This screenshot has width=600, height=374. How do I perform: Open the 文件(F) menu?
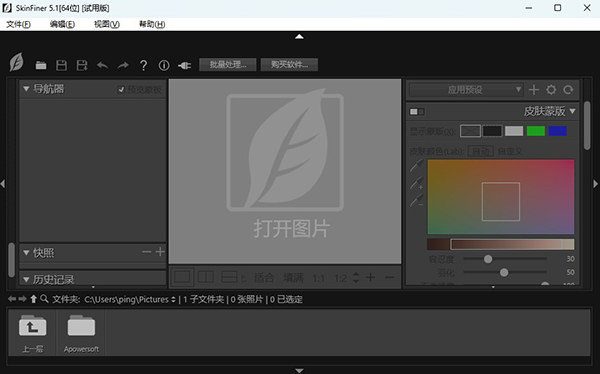pyautogui.click(x=18, y=24)
